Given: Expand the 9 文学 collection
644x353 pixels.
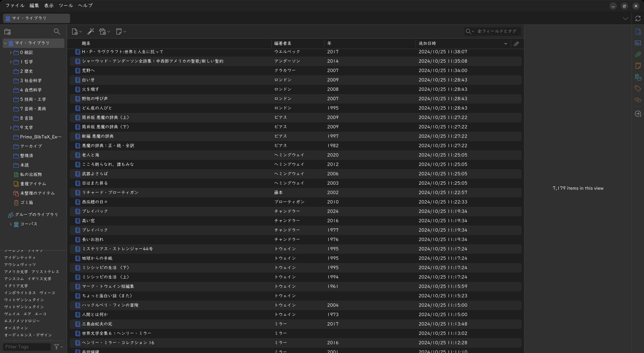Looking at the screenshot, I should 11,128.
